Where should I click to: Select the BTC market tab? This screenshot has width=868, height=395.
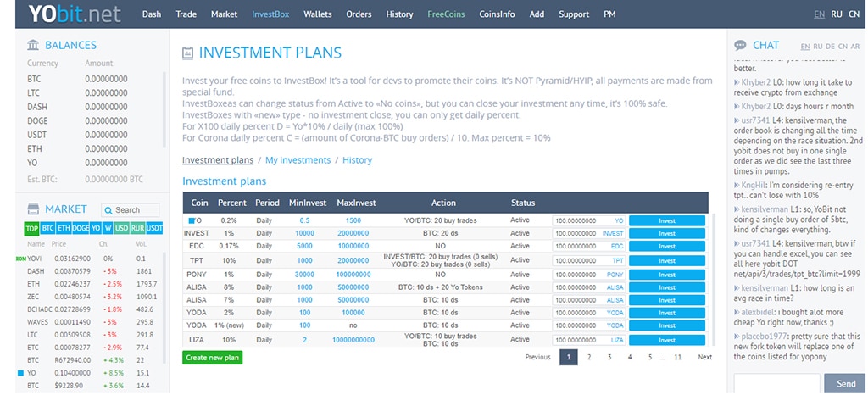point(48,228)
